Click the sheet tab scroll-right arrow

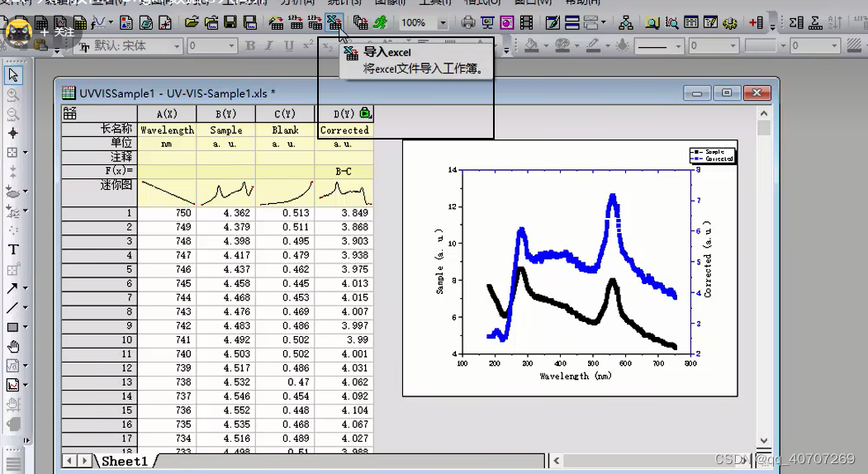click(85, 461)
